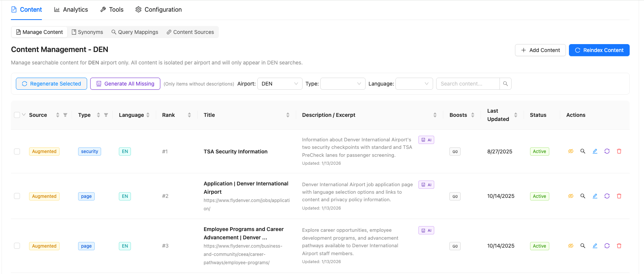Open the Language filter dropdown
The image size is (644, 274).
point(414,84)
